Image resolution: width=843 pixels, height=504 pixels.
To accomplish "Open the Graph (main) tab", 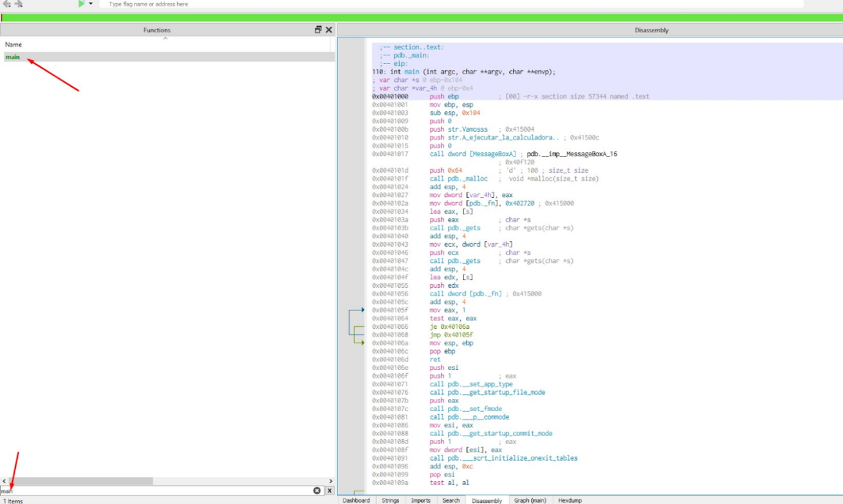I will click(x=530, y=500).
